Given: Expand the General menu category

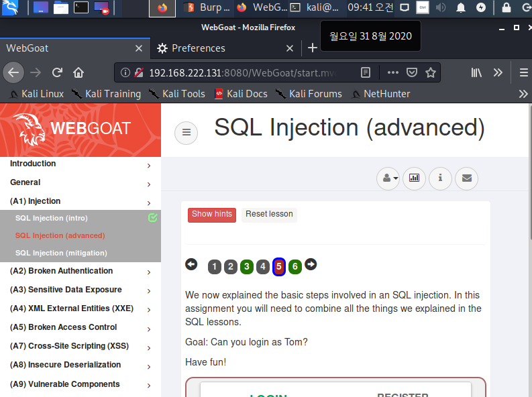Looking at the screenshot, I should [81, 182].
